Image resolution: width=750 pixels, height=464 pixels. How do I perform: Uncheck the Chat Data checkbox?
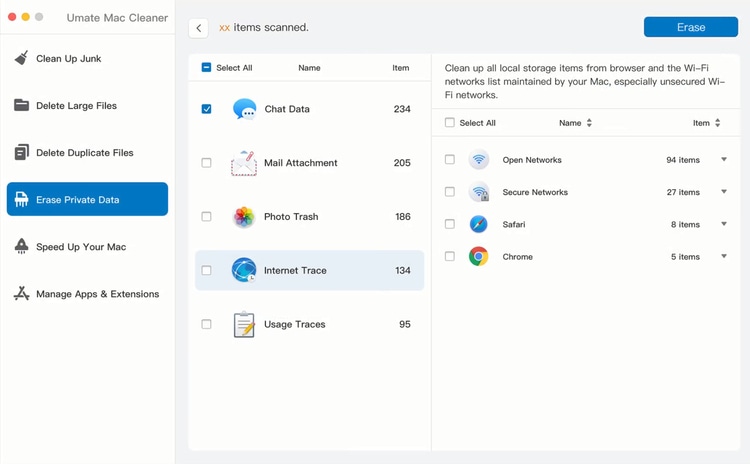click(206, 109)
